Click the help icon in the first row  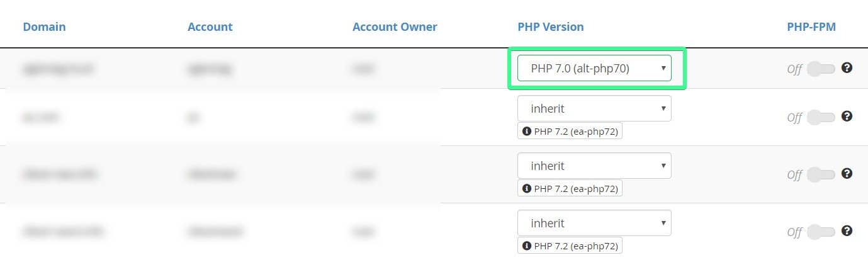[847, 68]
